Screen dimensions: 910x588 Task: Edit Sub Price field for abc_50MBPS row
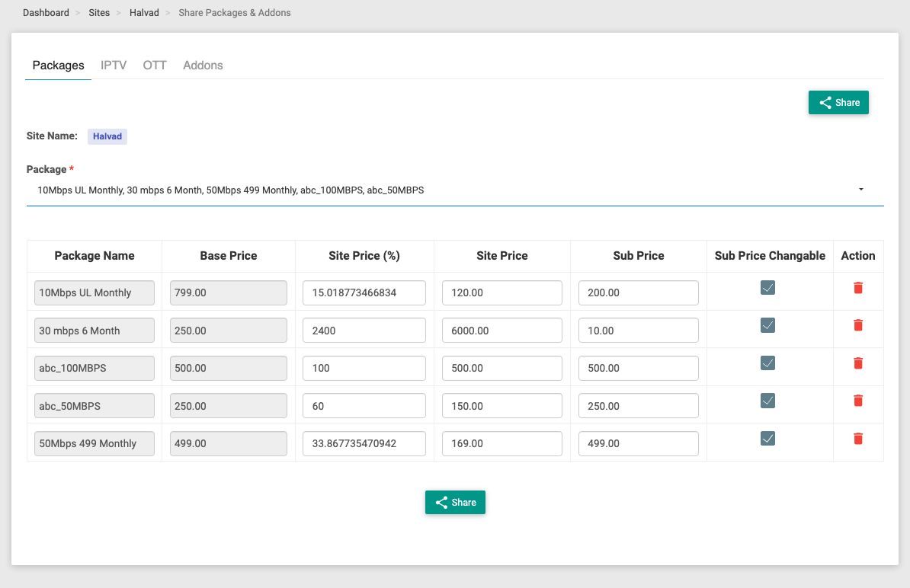[x=639, y=406]
